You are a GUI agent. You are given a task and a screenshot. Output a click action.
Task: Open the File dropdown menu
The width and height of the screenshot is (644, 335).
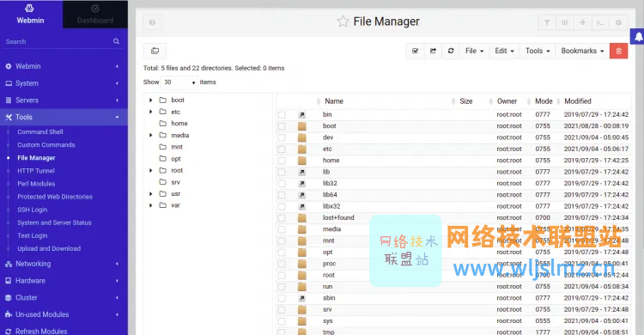click(x=474, y=51)
